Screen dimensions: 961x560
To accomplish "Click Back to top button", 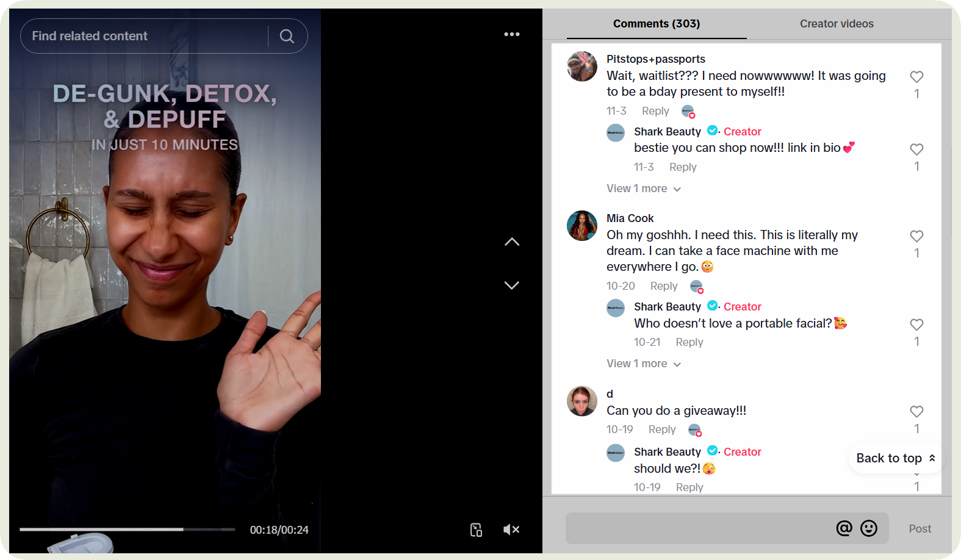I will 895,458.
